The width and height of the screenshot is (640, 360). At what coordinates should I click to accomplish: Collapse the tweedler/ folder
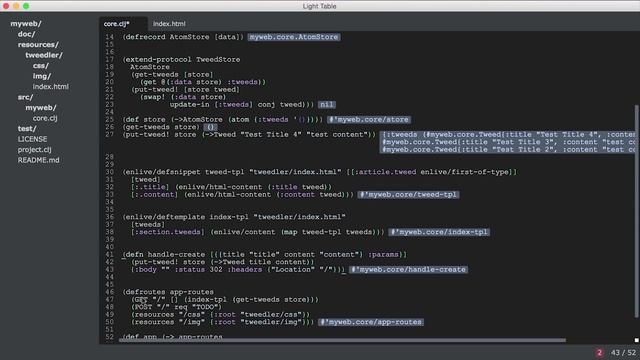point(44,55)
